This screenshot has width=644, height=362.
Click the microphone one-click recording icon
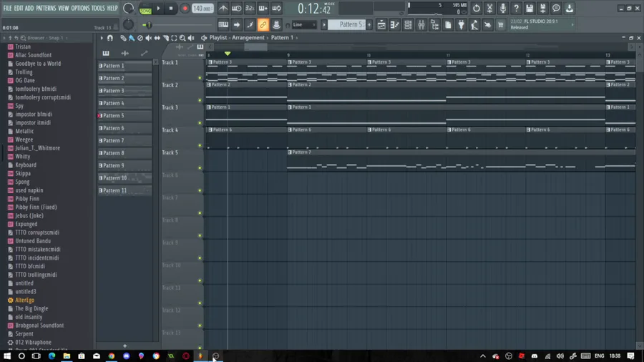(503, 8)
